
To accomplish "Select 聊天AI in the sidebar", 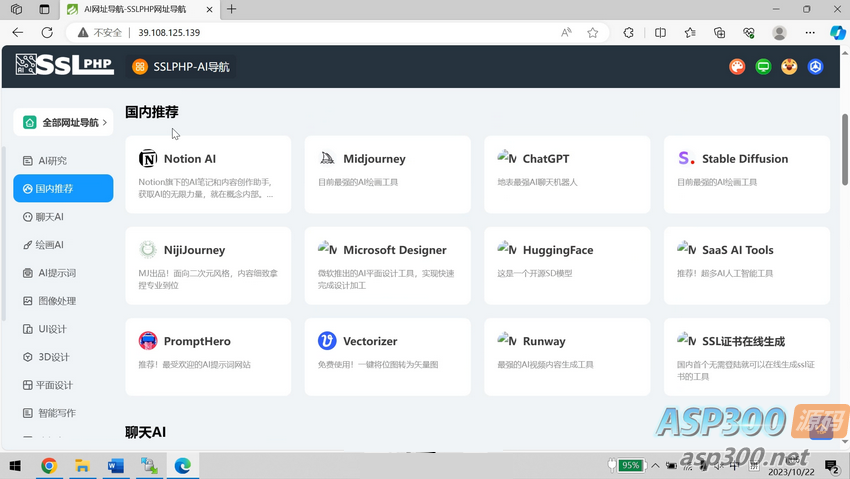I will [50, 217].
